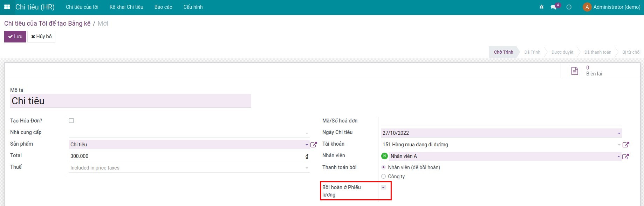Image resolution: width=644 pixels, height=206 pixels.
Task: Expand the Nhà cung cấp dropdown
Action: pyautogui.click(x=307, y=133)
